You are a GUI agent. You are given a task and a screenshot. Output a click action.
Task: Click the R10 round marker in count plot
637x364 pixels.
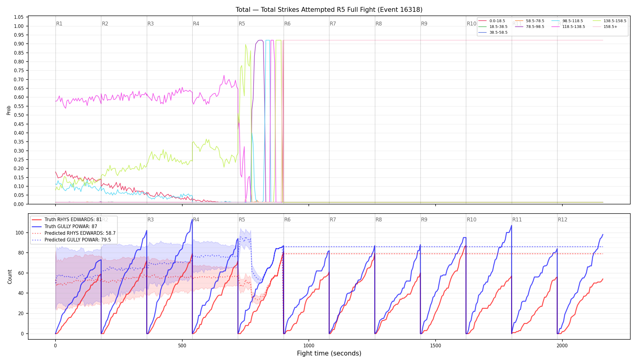pyautogui.click(x=471, y=220)
